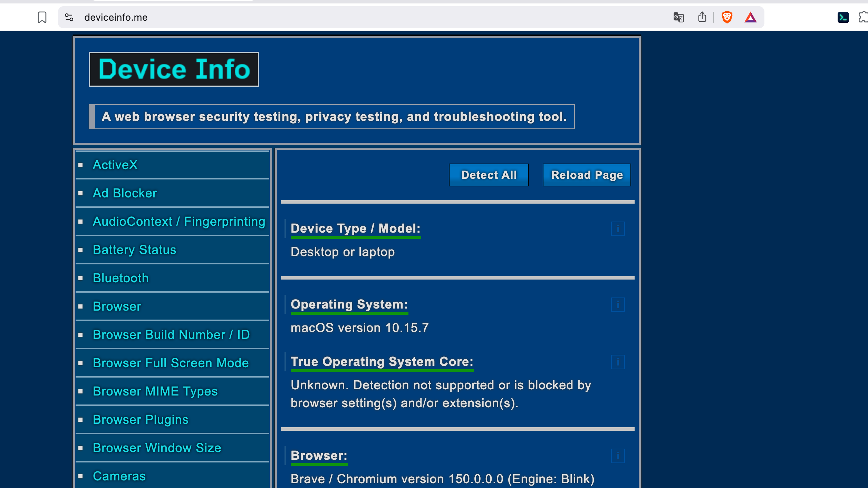Open Brave Shields lion icon

[727, 17]
